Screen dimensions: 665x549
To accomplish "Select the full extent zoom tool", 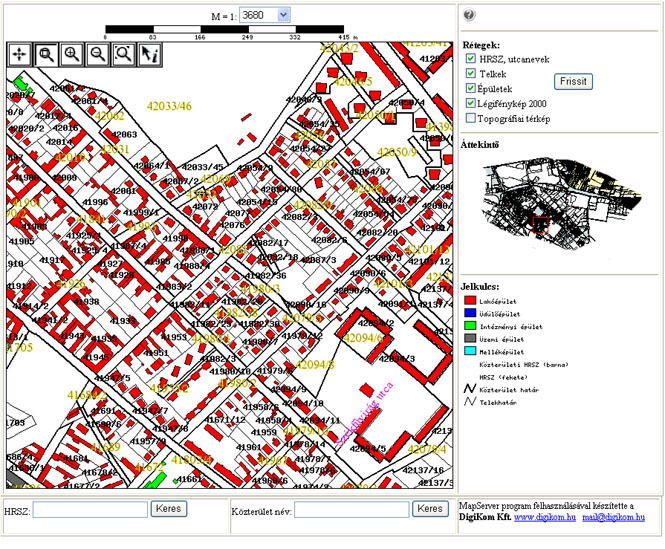I will click(124, 54).
